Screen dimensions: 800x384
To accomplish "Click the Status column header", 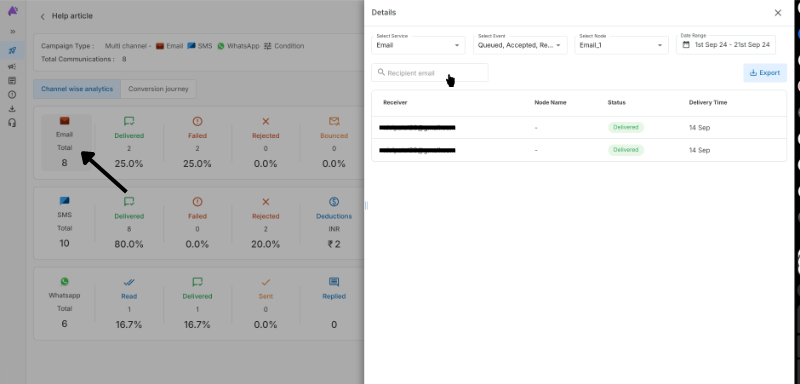I will (x=616, y=103).
